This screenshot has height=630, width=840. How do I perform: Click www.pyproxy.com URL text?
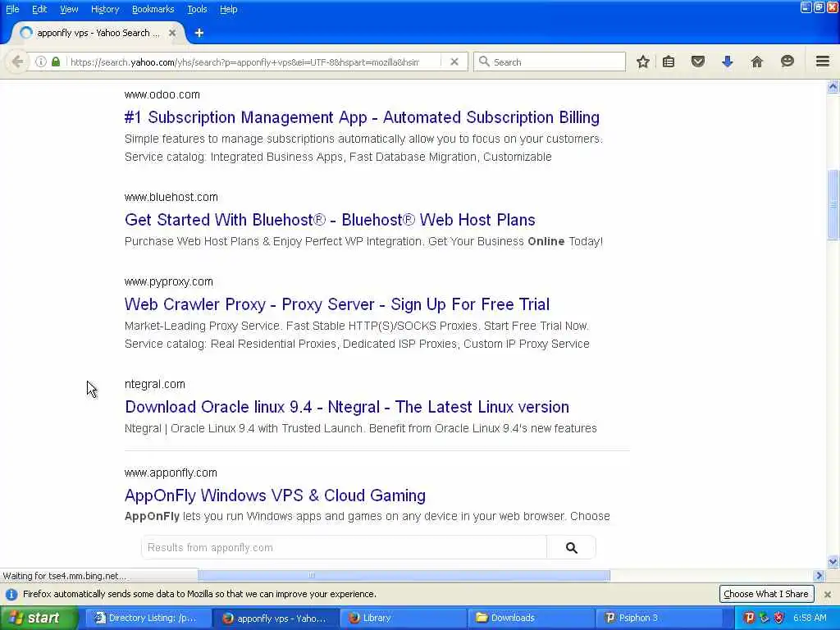pos(169,282)
